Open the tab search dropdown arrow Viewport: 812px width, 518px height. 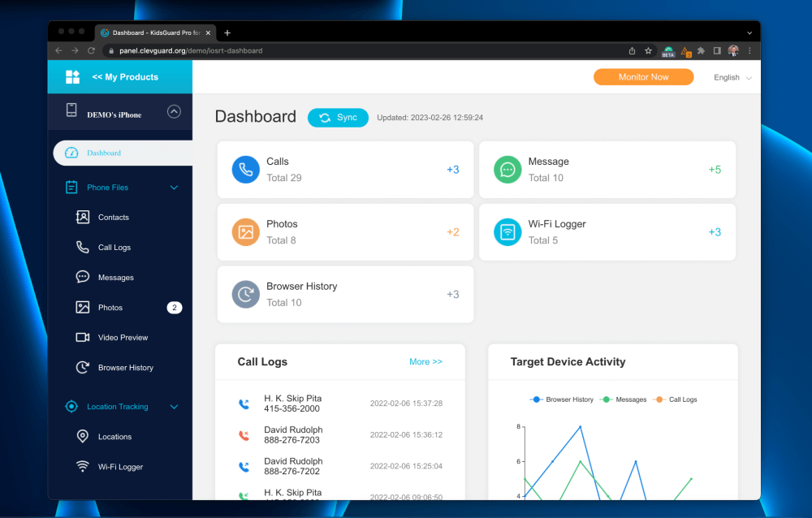point(749,32)
